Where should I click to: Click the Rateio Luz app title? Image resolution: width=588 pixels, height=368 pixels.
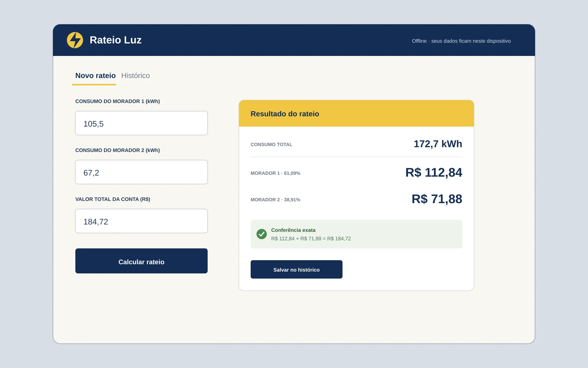click(x=115, y=40)
